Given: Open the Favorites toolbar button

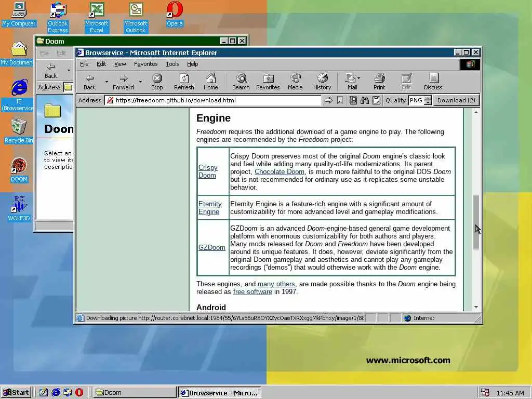Looking at the screenshot, I should (x=268, y=82).
